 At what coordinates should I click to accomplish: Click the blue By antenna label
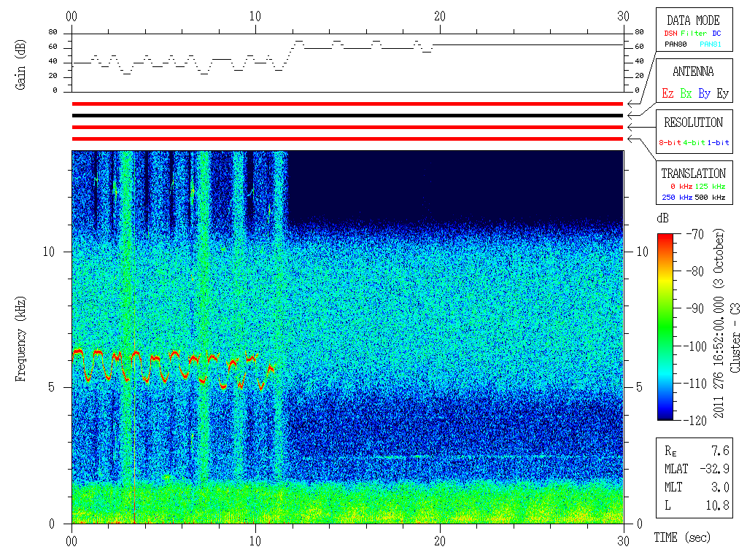coord(704,93)
